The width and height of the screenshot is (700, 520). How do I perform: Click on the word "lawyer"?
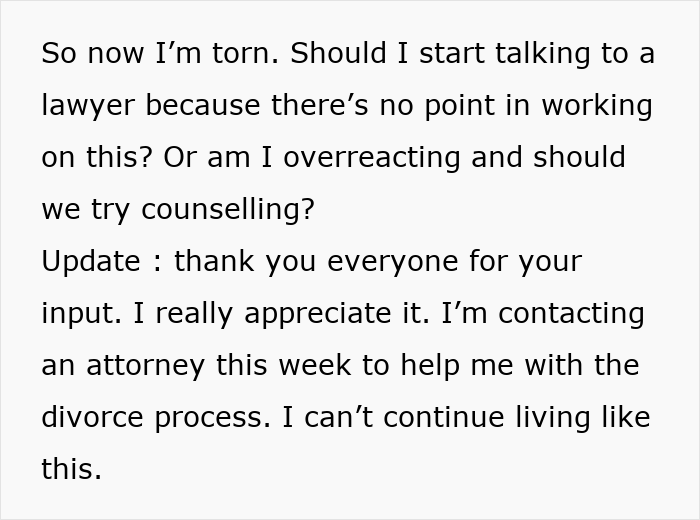pyautogui.click(x=86, y=106)
